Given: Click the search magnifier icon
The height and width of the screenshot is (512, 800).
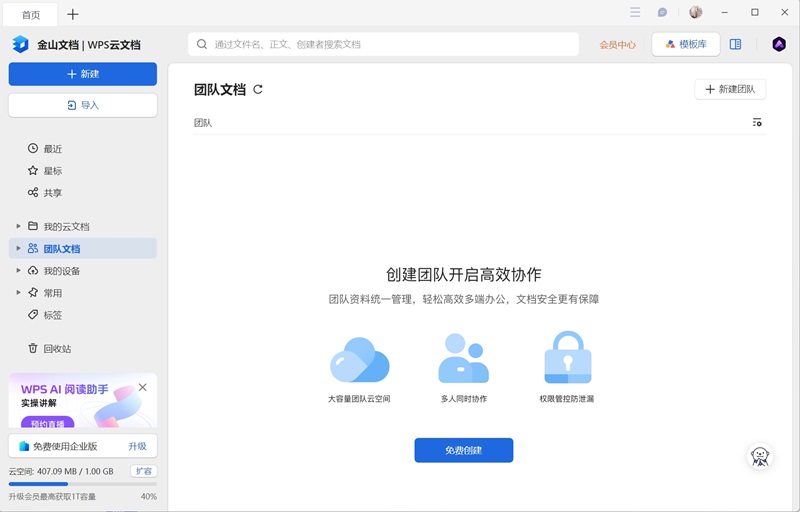Looking at the screenshot, I should (202, 44).
